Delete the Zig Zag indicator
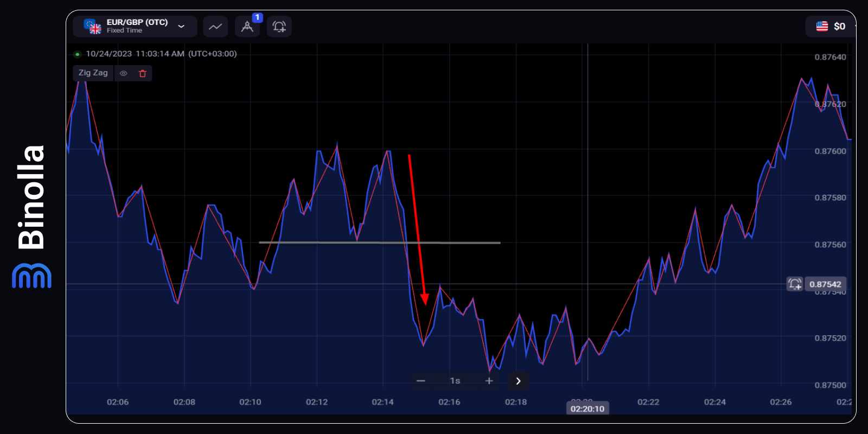This screenshot has width=868, height=434. coord(143,73)
